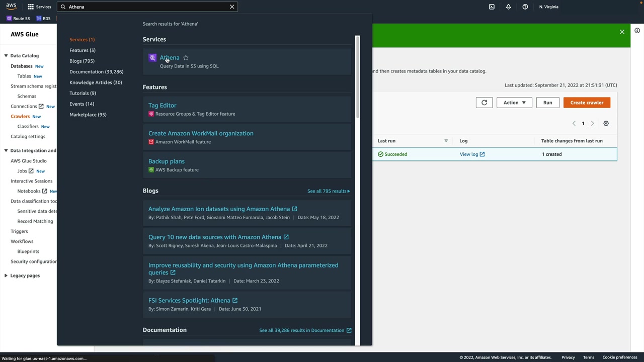
Task: Open Interactive Sessions
Action: [x=32, y=181]
